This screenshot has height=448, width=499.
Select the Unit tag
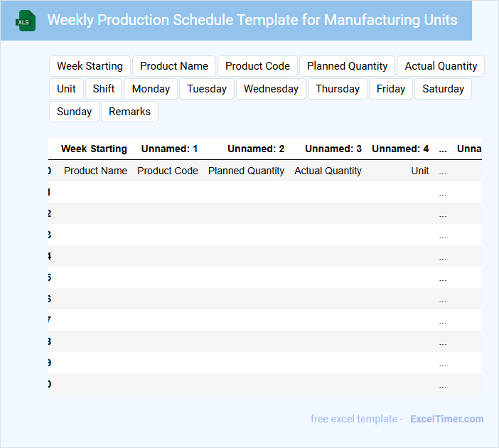tap(66, 89)
